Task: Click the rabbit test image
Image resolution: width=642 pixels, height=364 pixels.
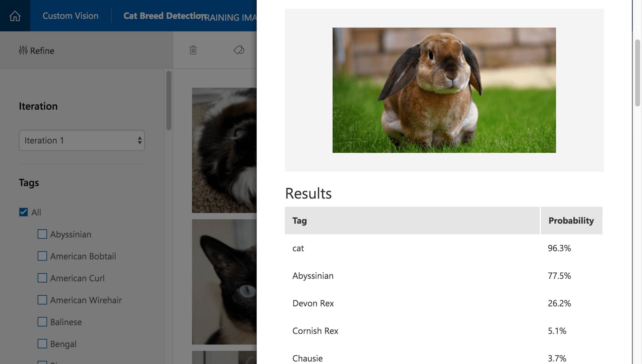Action: click(444, 90)
